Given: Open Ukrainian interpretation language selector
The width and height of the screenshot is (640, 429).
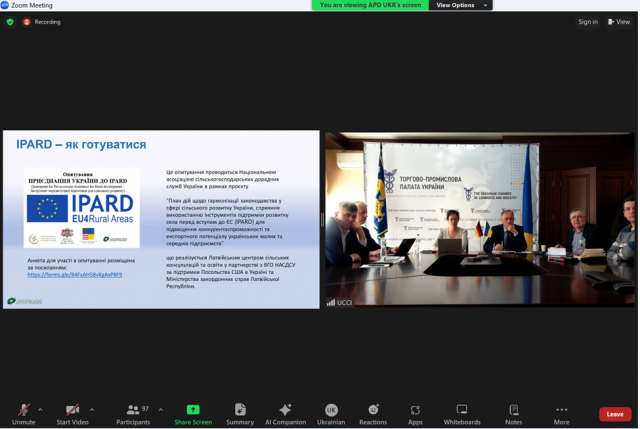Looking at the screenshot, I should pos(331,414).
